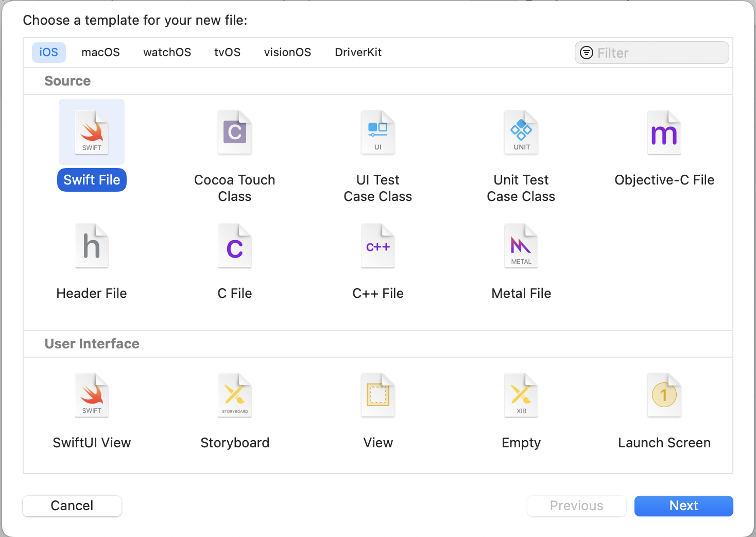756x537 pixels.
Task: Select the C++ File template
Action: (378, 246)
